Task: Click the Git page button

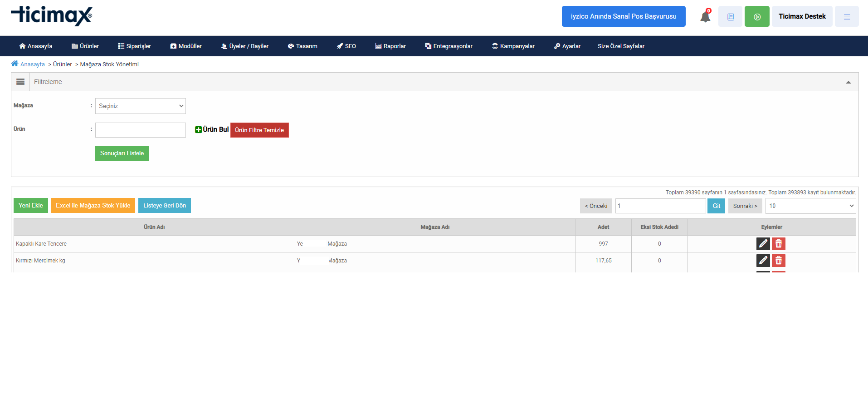Action: (x=716, y=206)
